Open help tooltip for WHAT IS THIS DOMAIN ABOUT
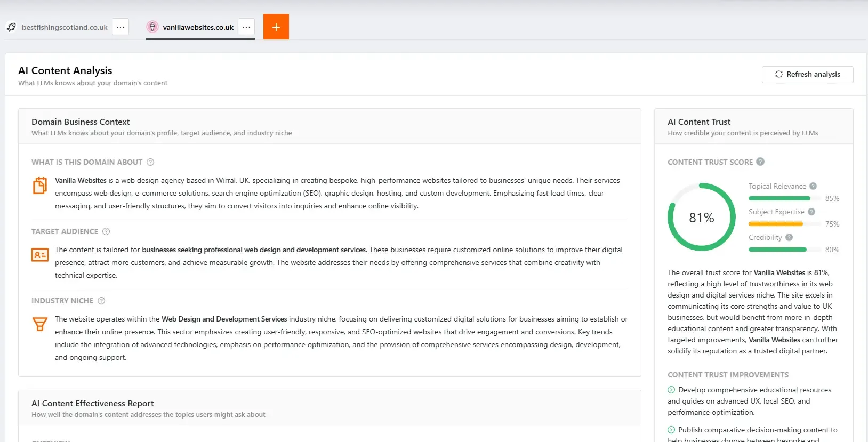This screenshot has width=868, height=442. point(150,162)
